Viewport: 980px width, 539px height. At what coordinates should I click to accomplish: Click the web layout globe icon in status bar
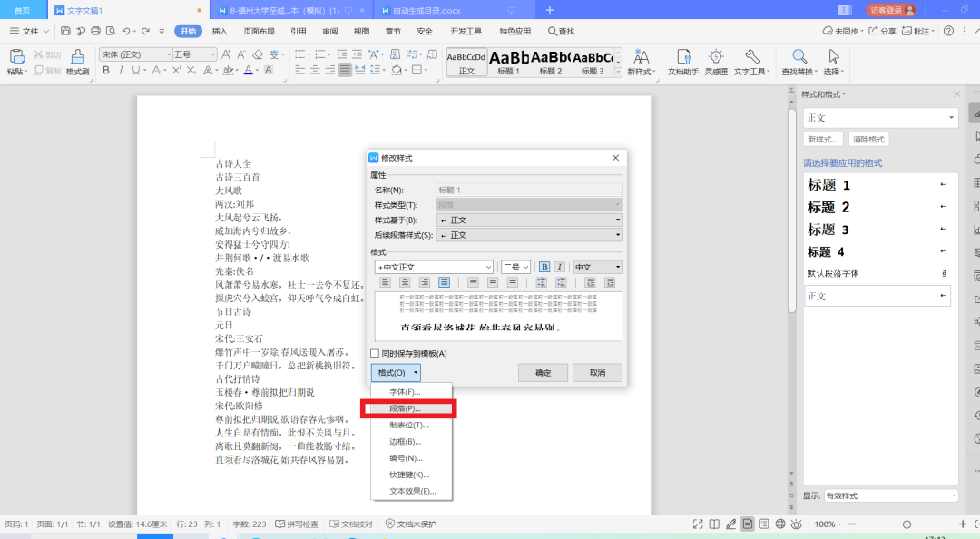pyautogui.click(x=780, y=524)
